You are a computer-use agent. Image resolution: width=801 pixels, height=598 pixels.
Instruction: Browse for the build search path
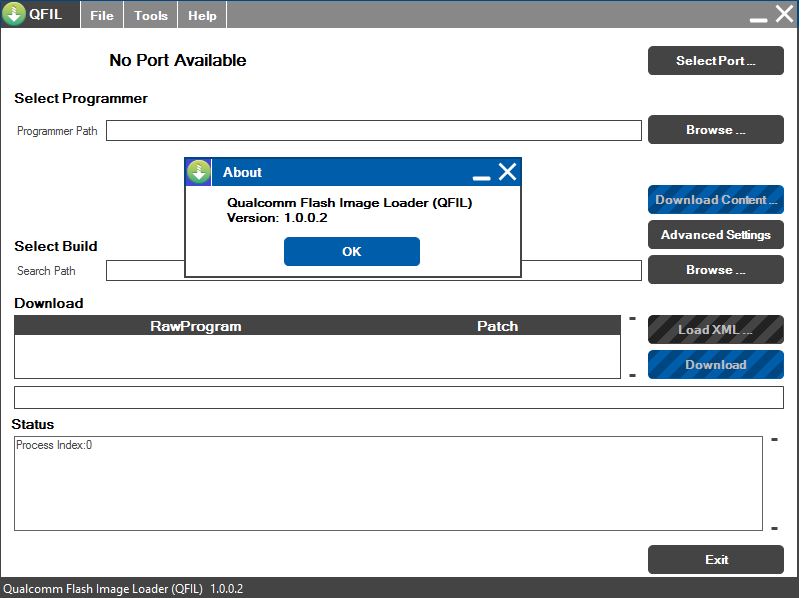tap(716, 270)
